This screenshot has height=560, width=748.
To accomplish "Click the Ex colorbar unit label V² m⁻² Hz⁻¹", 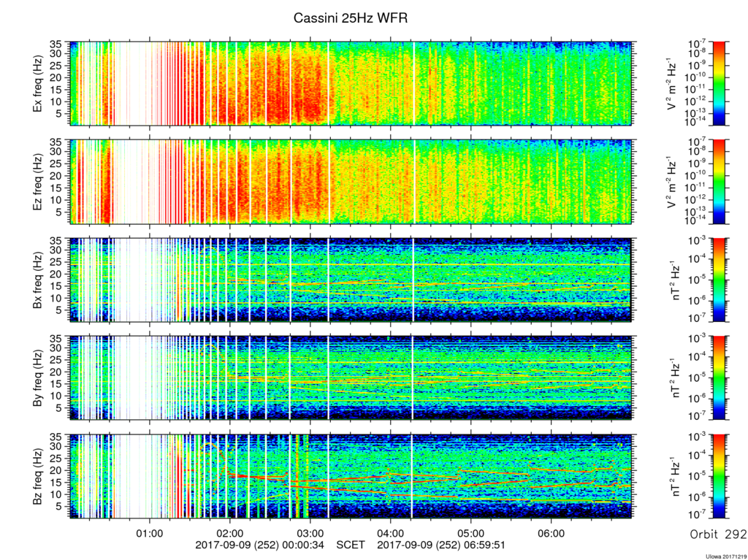I will click(x=672, y=83).
